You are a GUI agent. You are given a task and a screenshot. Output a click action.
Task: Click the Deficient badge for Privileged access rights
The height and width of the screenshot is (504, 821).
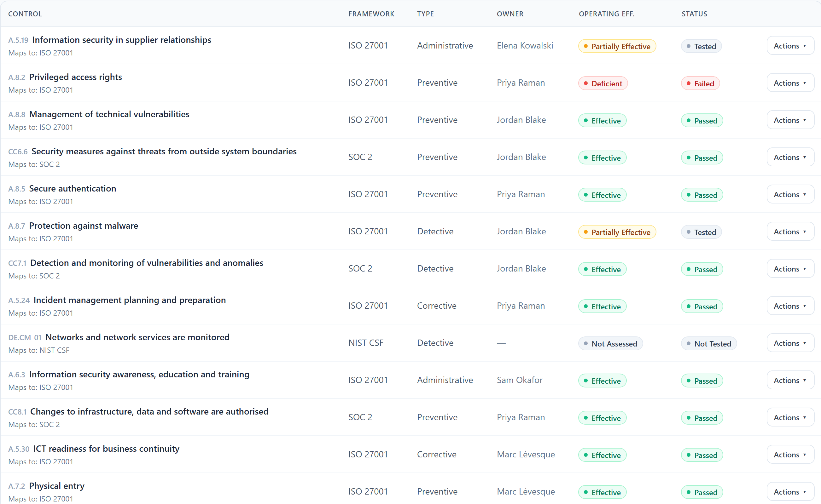click(603, 83)
